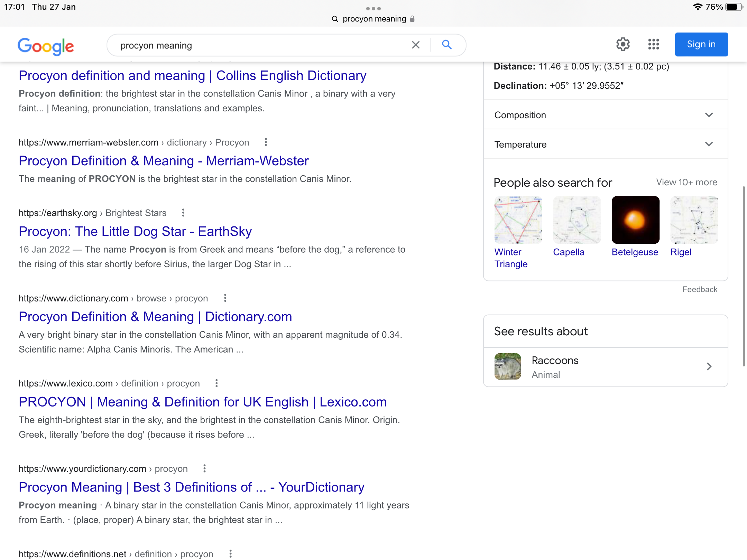Open Winter Triangle thumbnail image
The width and height of the screenshot is (747, 560).
(518, 220)
